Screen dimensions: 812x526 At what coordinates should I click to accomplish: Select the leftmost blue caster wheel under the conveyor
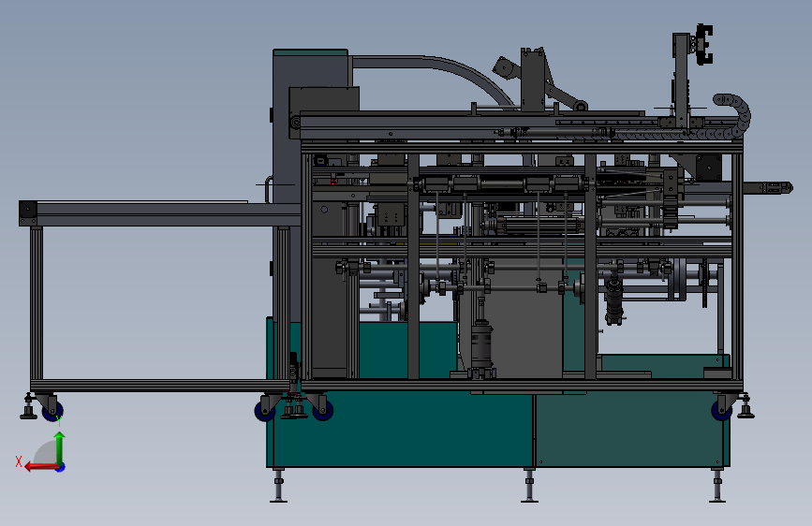click(52, 412)
